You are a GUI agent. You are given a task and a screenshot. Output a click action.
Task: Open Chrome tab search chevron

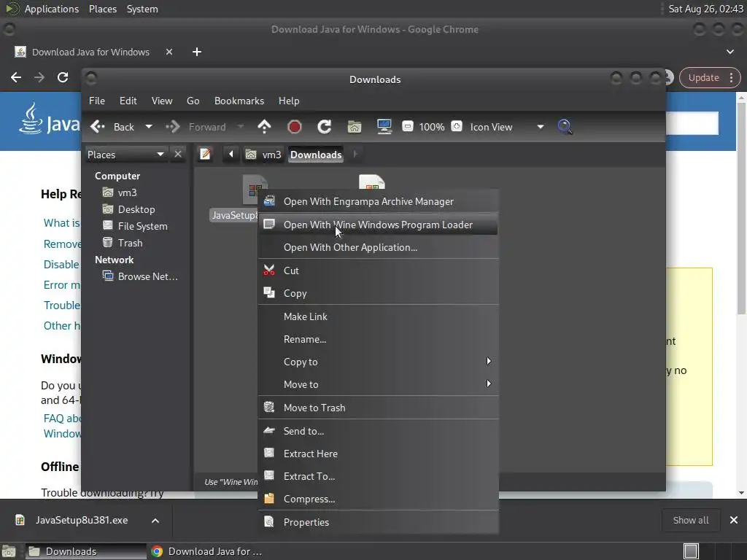(729, 52)
